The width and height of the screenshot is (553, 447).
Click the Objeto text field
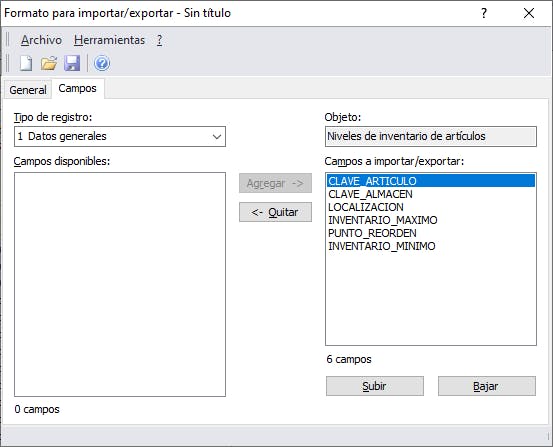tap(431, 137)
